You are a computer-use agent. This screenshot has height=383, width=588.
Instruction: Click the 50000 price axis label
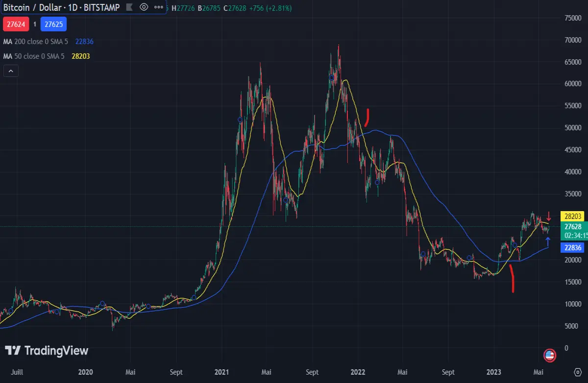[573, 128]
